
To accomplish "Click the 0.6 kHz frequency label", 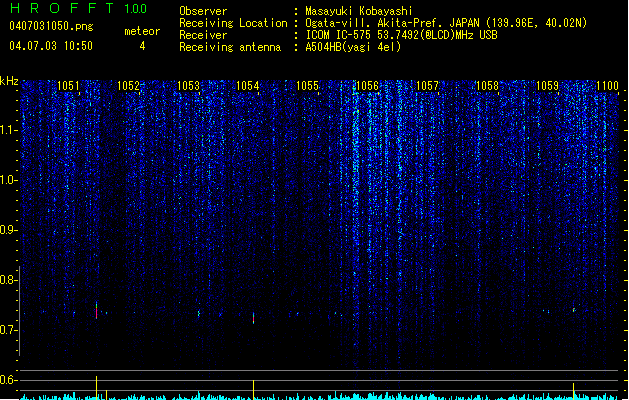I will [x=9, y=380].
